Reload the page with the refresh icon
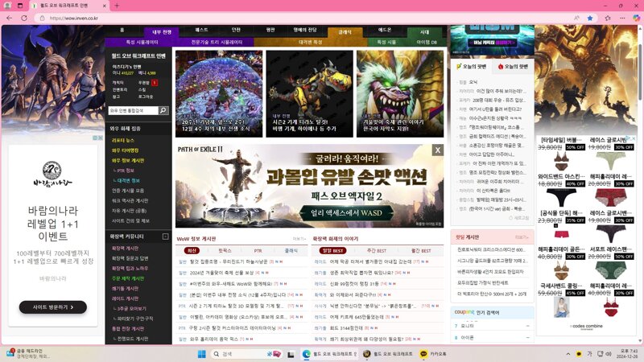This screenshot has height=362, width=644. (24, 18)
